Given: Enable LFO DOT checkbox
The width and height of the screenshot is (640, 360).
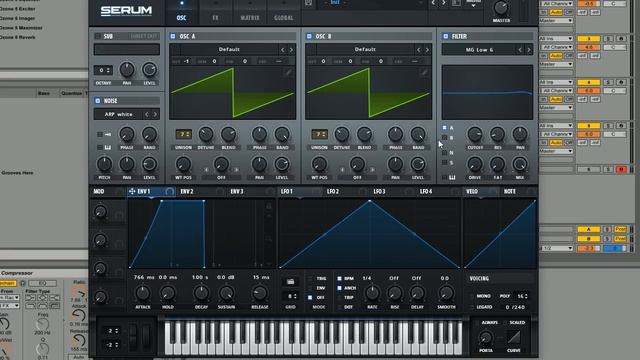Looking at the screenshot, I should point(339,307).
